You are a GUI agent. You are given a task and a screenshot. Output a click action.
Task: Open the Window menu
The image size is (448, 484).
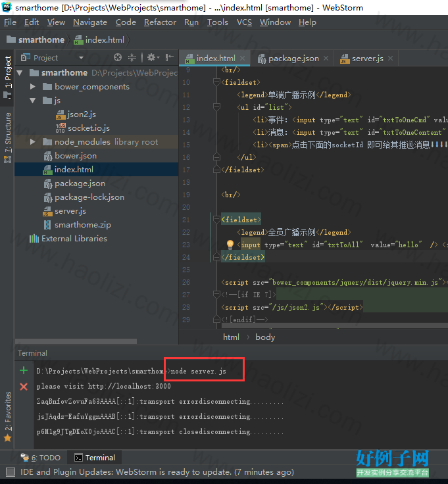(275, 22)
